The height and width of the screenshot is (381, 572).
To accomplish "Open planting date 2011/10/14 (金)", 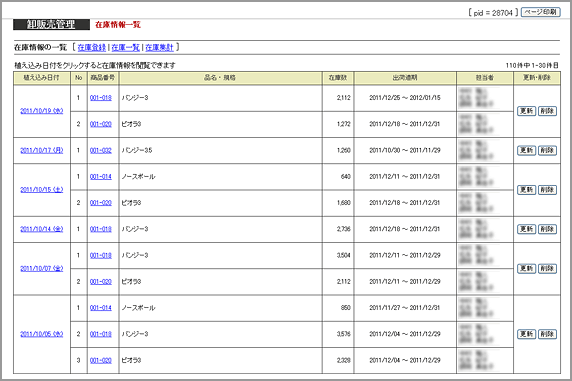I will point(42,229).
